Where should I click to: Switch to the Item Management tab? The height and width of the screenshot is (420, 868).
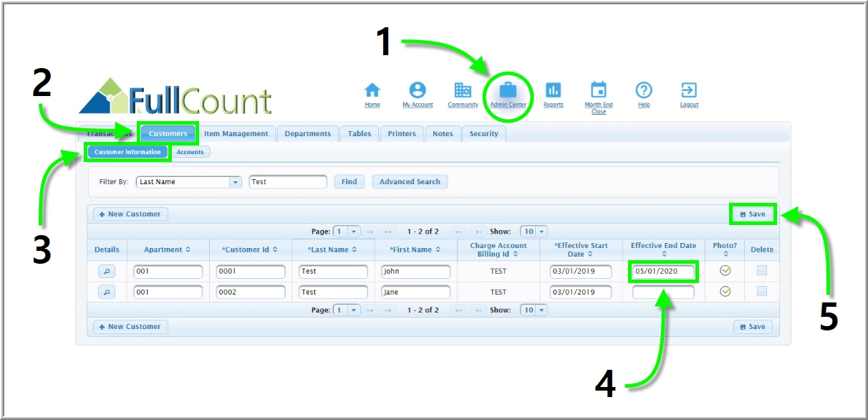tap(236, 134)
